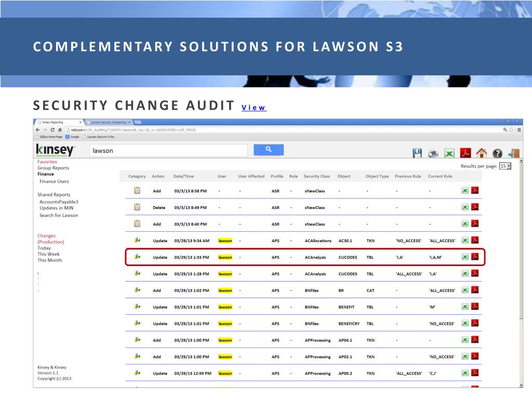Open the View link beside Security Change Audit
Image resolution: width=532 pixels, height=399 pixels.
click(x=254, y=108)
